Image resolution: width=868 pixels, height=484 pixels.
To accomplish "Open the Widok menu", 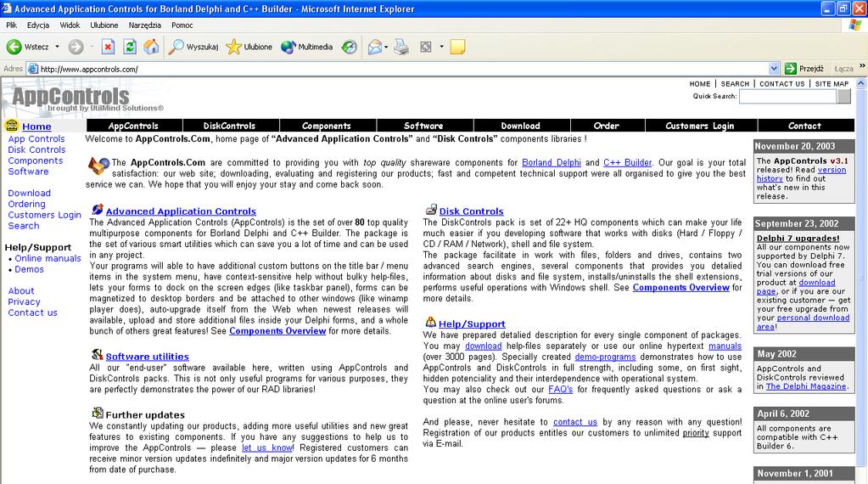I will pos(70,25).
